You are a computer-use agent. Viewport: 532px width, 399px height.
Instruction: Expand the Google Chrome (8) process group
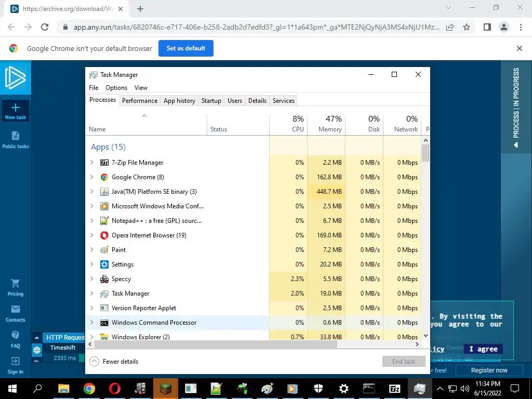pos(91,177)
